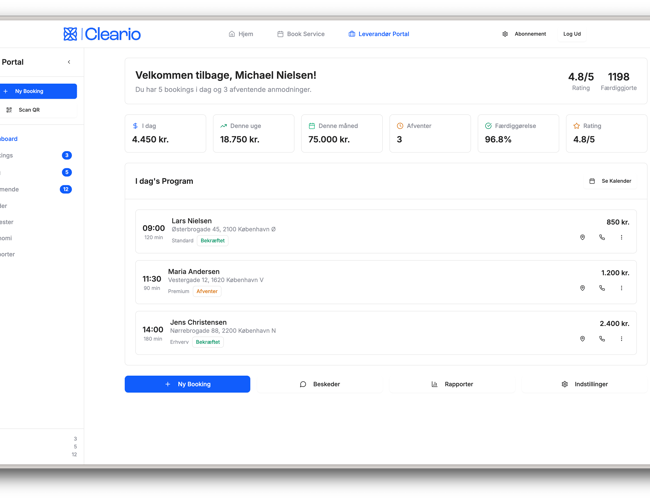The height and width of the screenshot is (500, 650).
Task: Click the 14:00 time slot
Action: [153, 330]
